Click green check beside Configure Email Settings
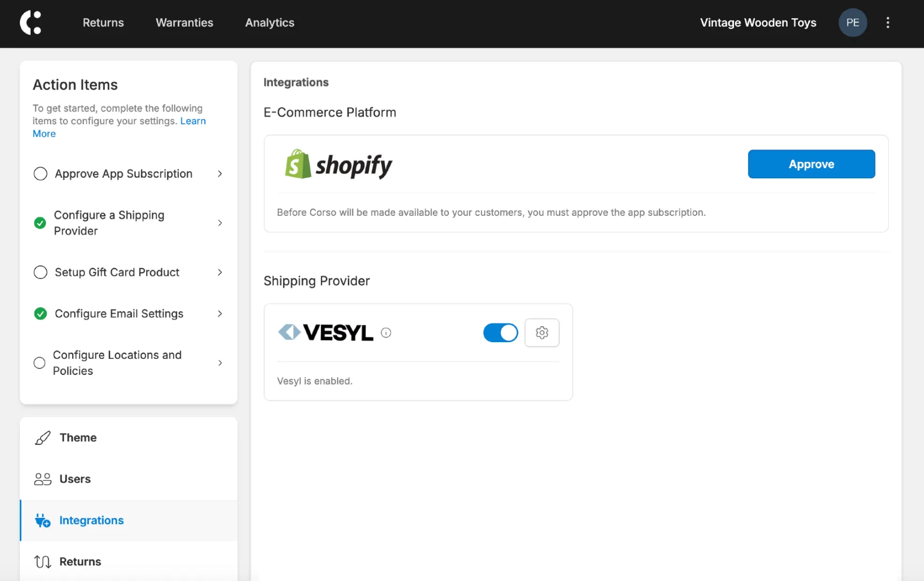924x581 pixels. 40,314
